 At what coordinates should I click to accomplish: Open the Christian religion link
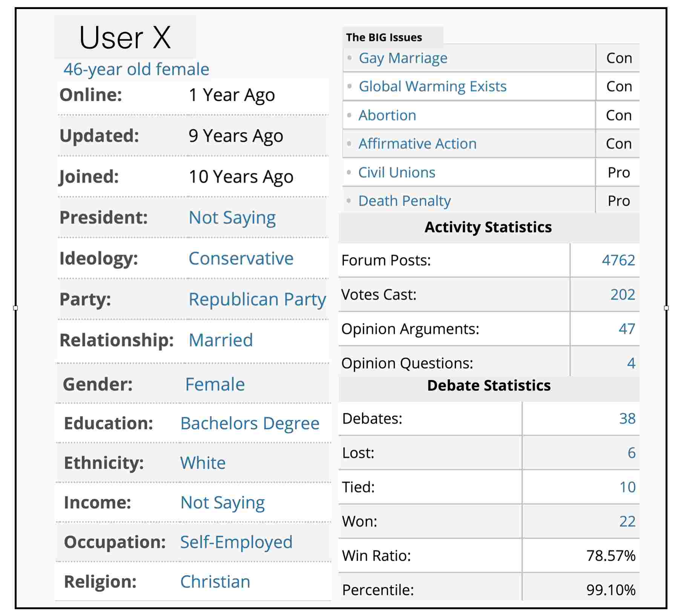215,582
